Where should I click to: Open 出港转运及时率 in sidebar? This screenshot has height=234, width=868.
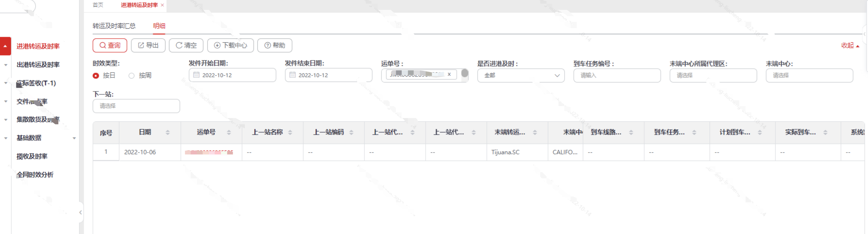point(38,64)
